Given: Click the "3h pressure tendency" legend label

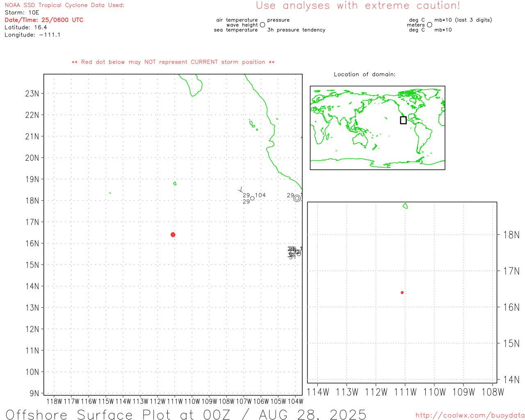Looking at the screenshot, I should [x=296, y=30].
